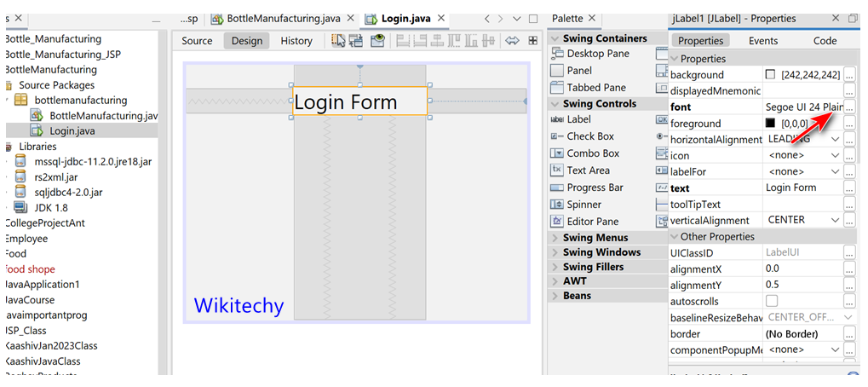The width and height of the screenshot is (868, 387).
Task: Click the four-squares icon after the resizability arrow
Action: (532, 40)
